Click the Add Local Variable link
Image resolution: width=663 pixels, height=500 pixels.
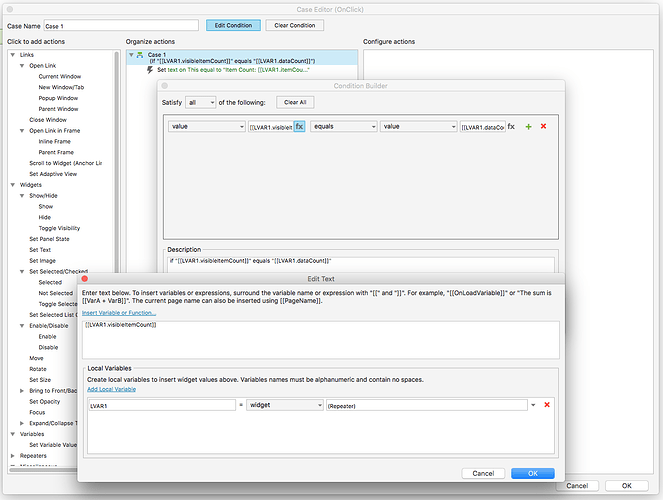tap(111, 387)
